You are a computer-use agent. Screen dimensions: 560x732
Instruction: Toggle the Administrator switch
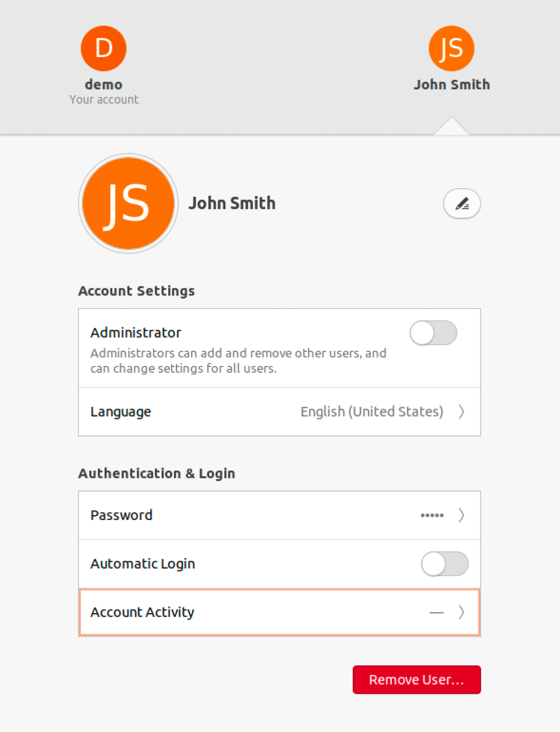coord(433,333)
